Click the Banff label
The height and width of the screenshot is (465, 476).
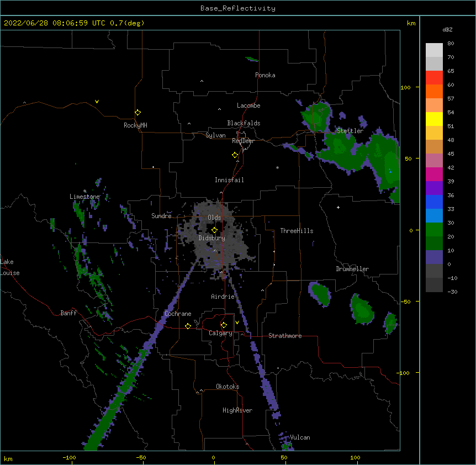click(68, 313)
